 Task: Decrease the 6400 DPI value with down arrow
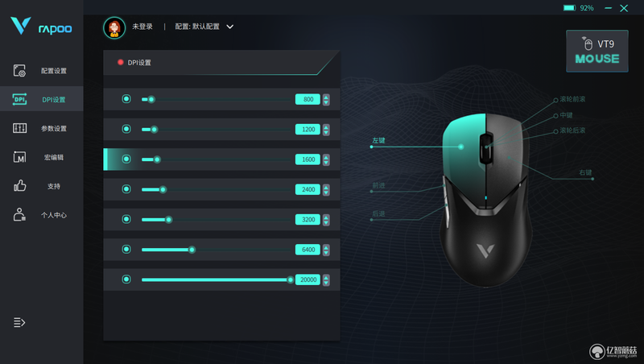coord(326,252)
